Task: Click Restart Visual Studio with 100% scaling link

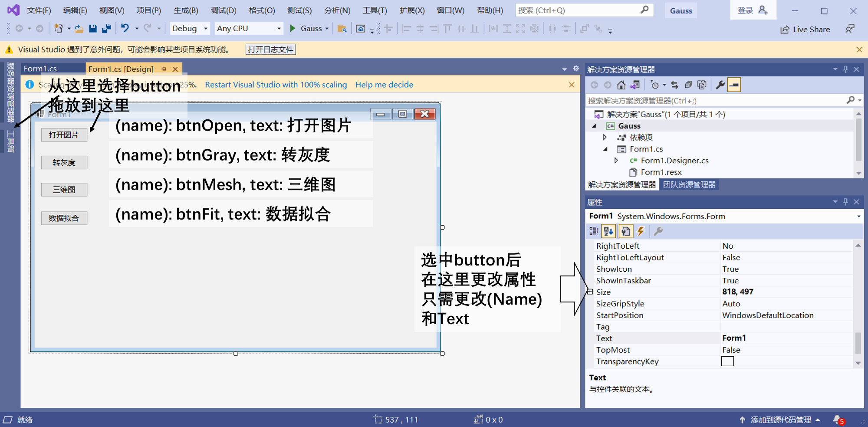Action: (x=276, y=85)
